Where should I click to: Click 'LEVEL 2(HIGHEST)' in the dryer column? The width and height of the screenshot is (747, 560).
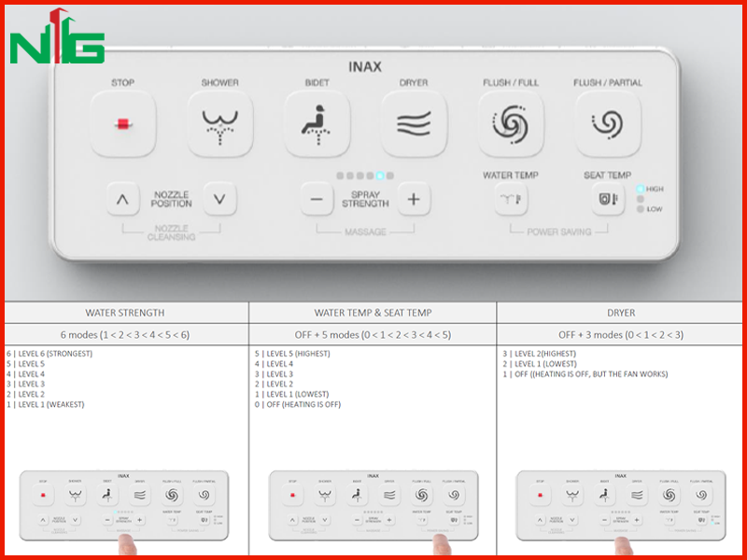tap(540, 354)
